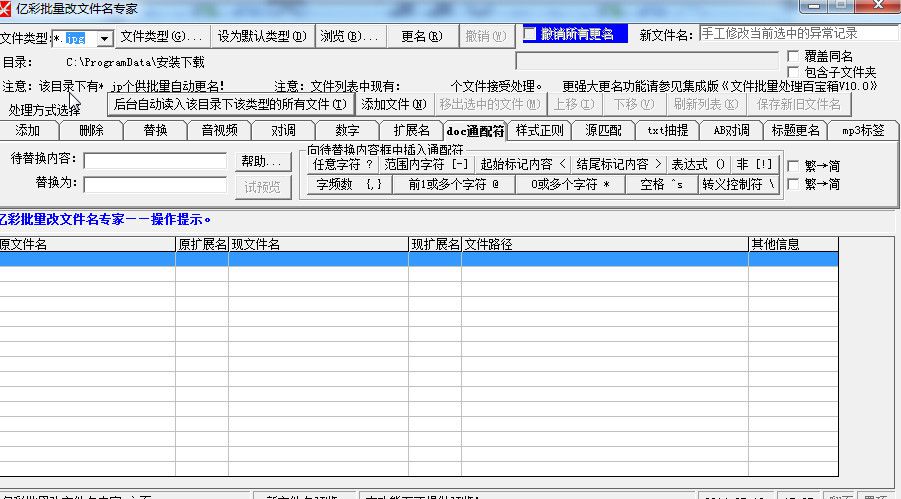Click the 现文件名 column header
Image resolution: width=901 pixels, height=499 pixels.
click(319, 244)
